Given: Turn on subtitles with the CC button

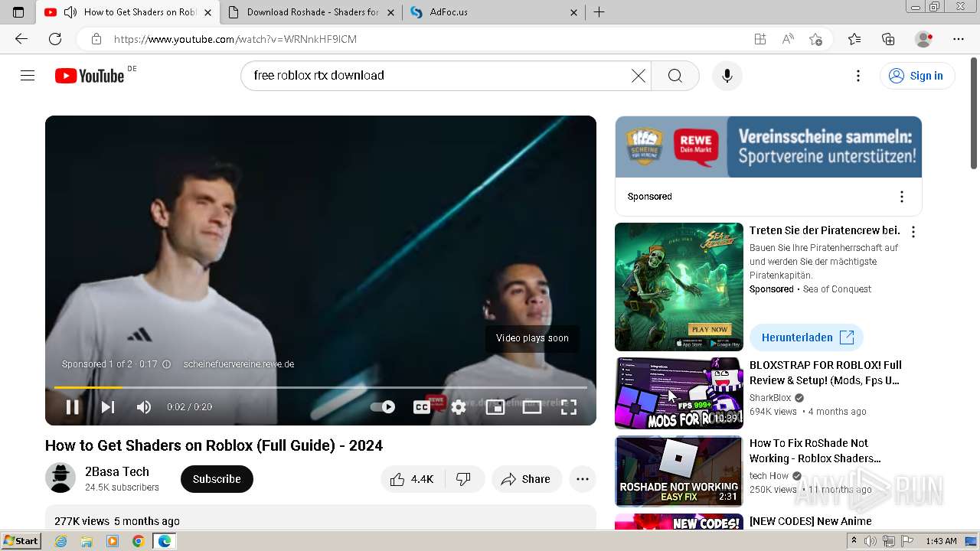Looking at the screenshot, I should pyautogui.click(x=421, y=407).
